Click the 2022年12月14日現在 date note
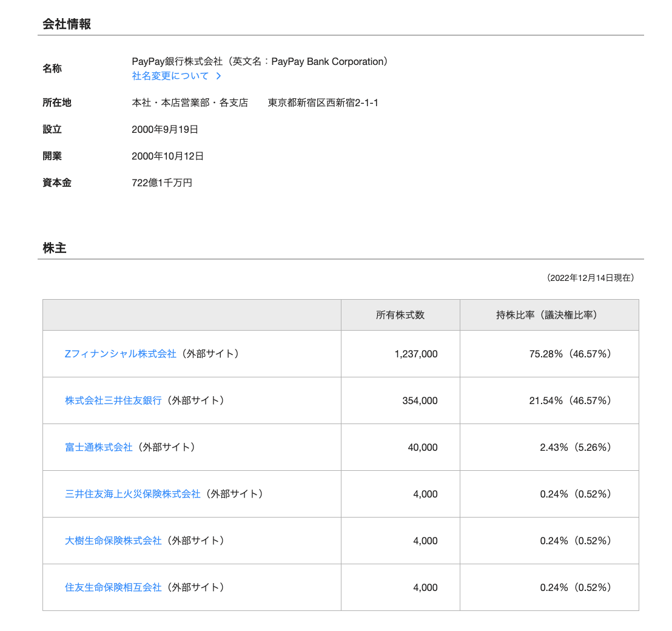672x631 pixels. pyautogui.click(x=590, y=278)
